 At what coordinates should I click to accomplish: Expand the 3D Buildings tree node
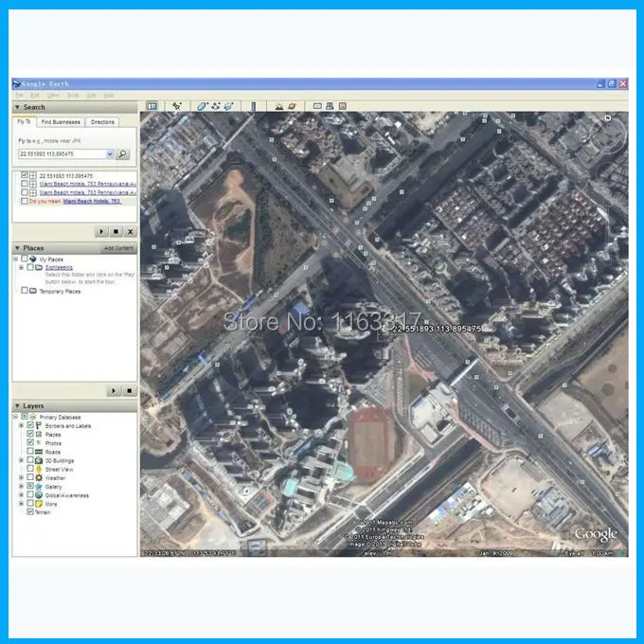22,460
